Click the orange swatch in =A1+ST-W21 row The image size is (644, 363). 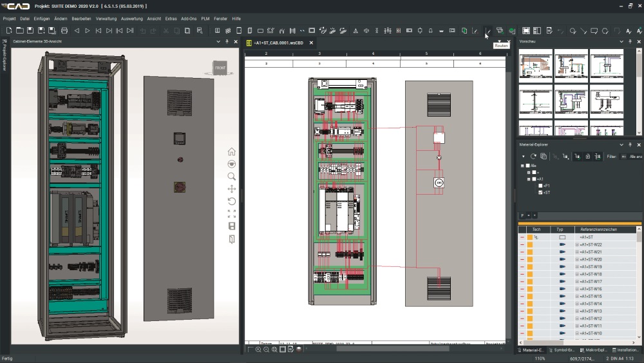530,252
